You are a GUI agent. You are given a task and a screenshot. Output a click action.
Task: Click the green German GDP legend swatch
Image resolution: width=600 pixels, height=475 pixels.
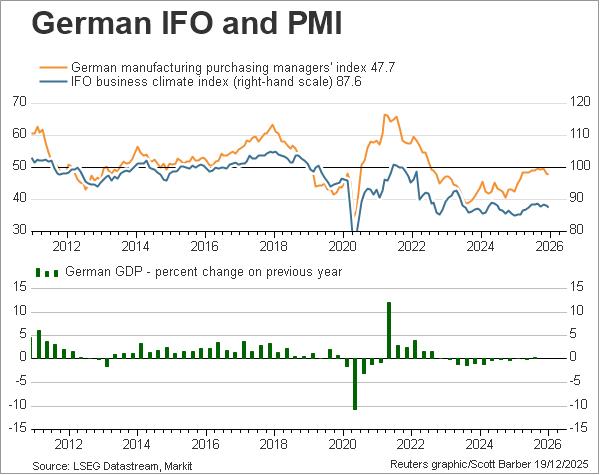(x=48, y=271)
